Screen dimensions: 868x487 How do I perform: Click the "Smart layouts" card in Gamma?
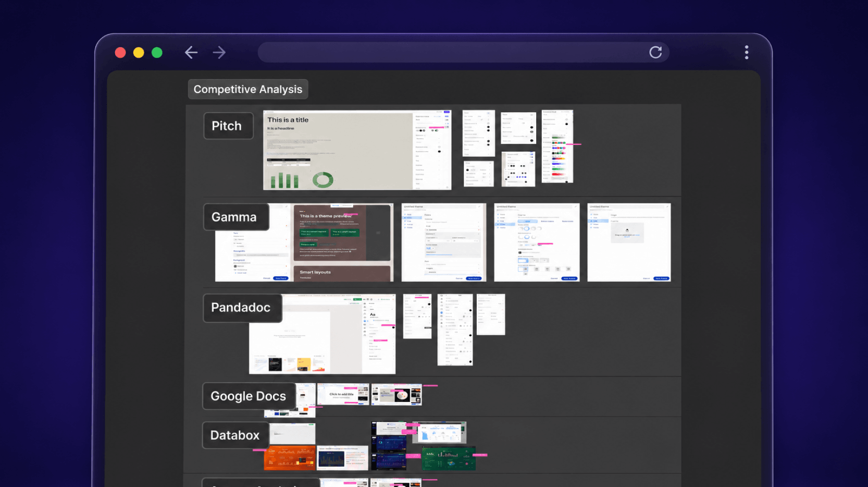click(x=342, y=274)
